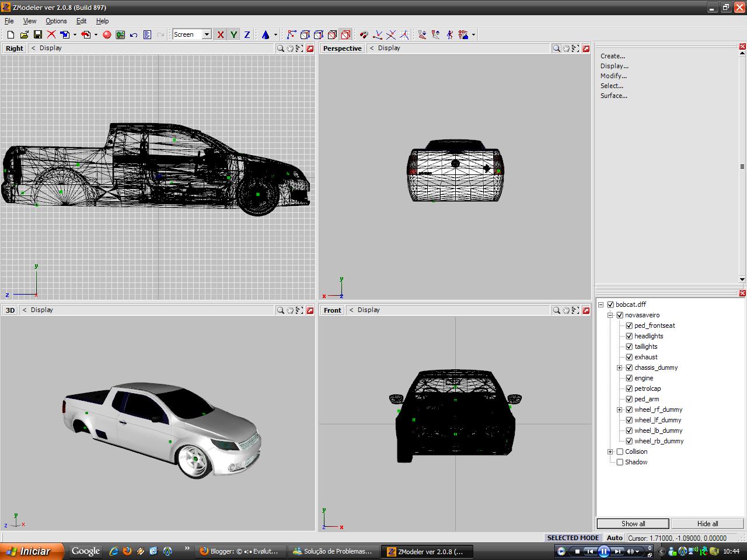747x560 pixels.
Task: Save the scene using the diskette toolbar icon
Action: click(39, 35)
